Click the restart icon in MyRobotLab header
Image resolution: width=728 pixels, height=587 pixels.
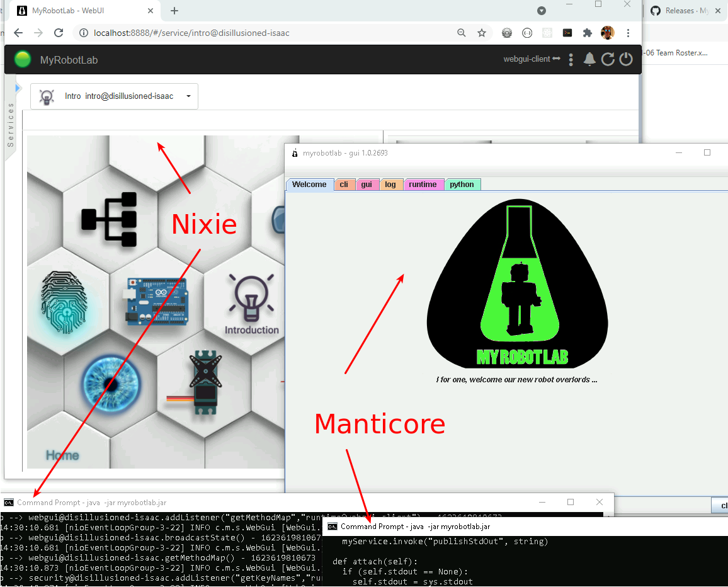pos(608,59)
